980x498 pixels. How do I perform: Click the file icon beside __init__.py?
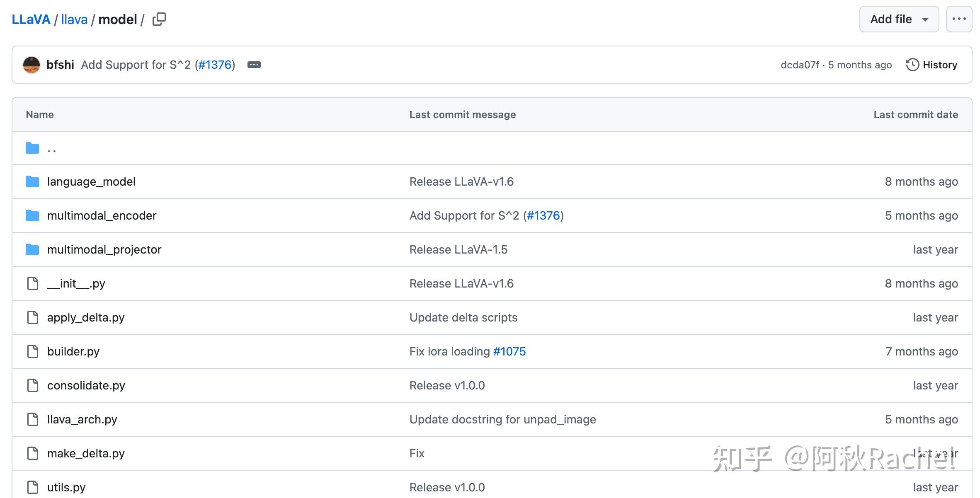pyautogui.click(x=32, y=283)
